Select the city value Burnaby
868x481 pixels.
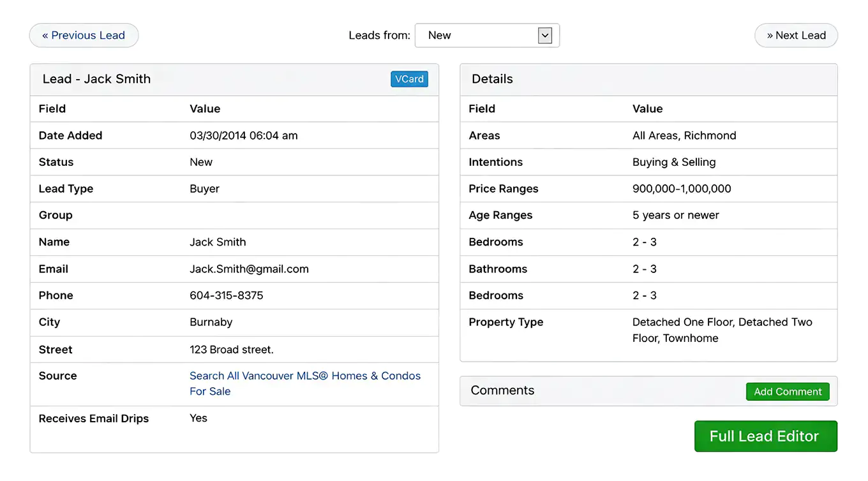pyautogui.click(x=211, y=323)
